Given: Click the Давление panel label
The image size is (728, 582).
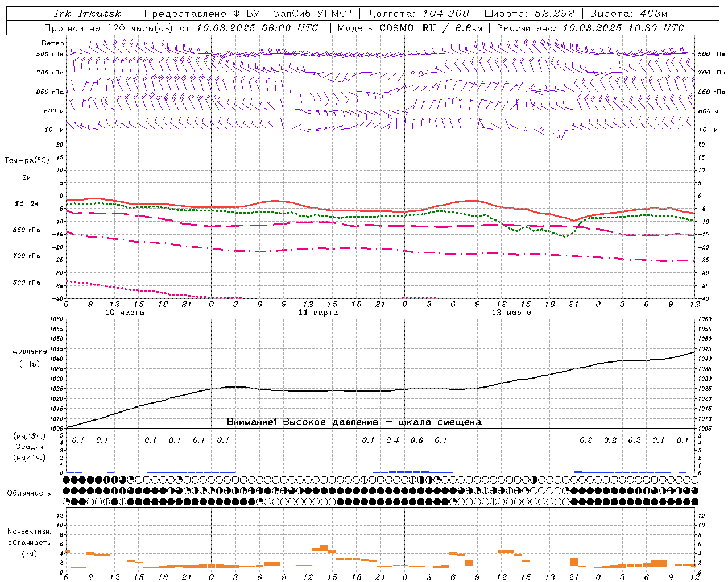Looking at the screenshot, I should [x=30, y=351].
